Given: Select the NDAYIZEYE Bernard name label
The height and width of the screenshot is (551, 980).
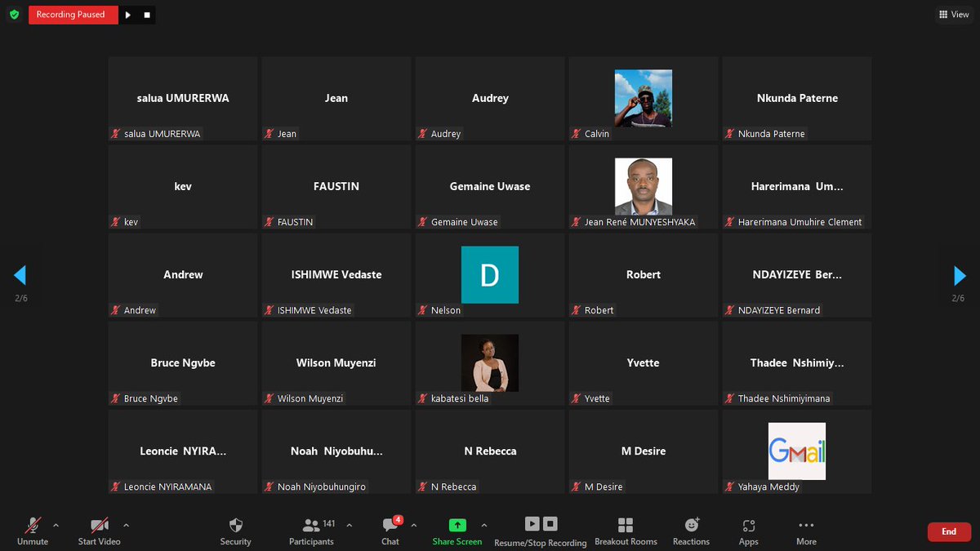Looking at the screenshot, I should (779, 310).
